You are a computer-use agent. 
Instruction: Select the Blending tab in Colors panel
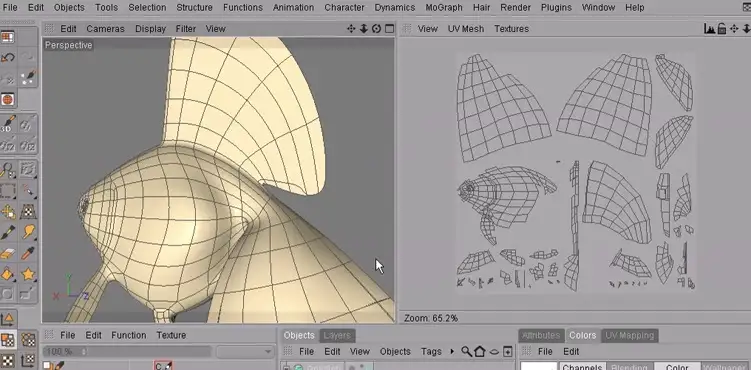(629, 367)
